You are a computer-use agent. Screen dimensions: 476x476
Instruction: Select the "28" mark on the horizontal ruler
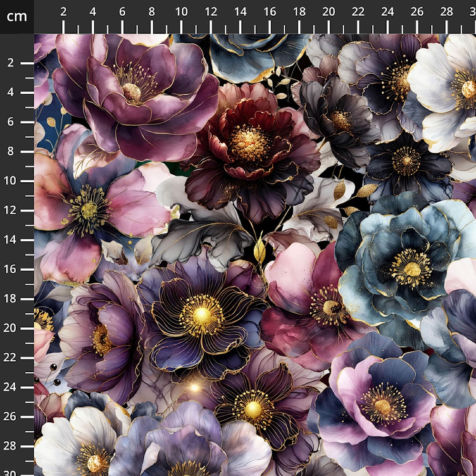coord(446,12)
